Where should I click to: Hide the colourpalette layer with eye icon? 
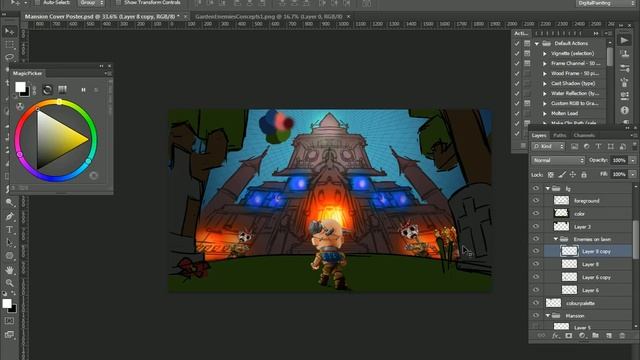coord(536,303)
